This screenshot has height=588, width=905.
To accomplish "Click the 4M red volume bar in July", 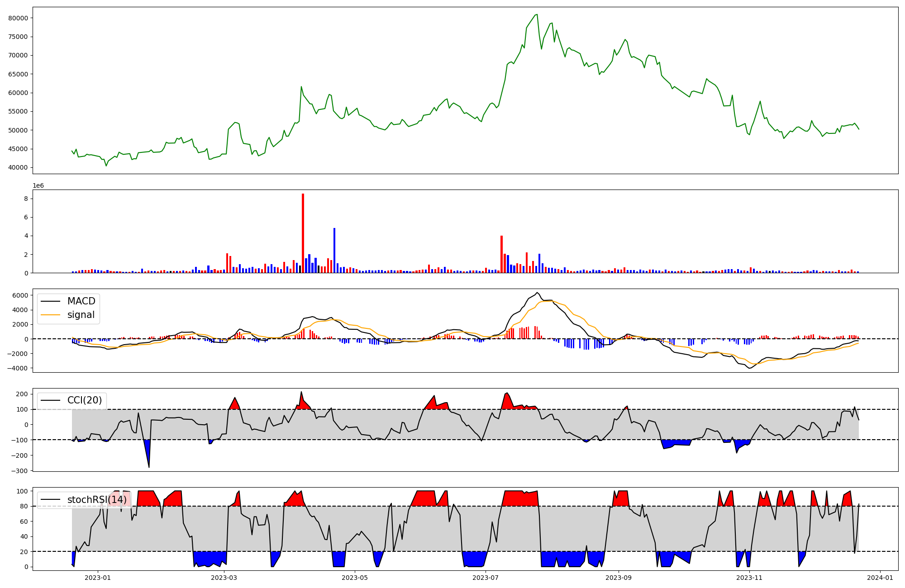I will (501, 254).
